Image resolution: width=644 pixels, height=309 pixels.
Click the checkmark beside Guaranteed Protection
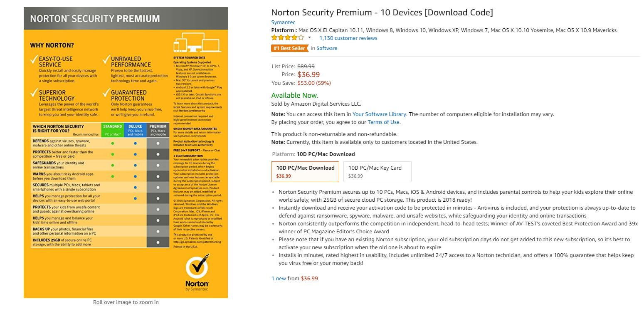tap(106, 93)
